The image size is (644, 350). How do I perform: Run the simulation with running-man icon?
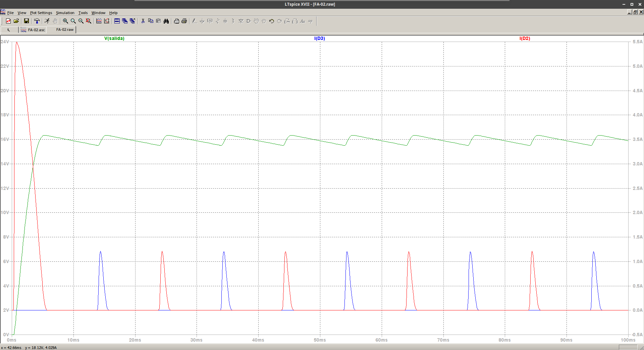point(47,21)
